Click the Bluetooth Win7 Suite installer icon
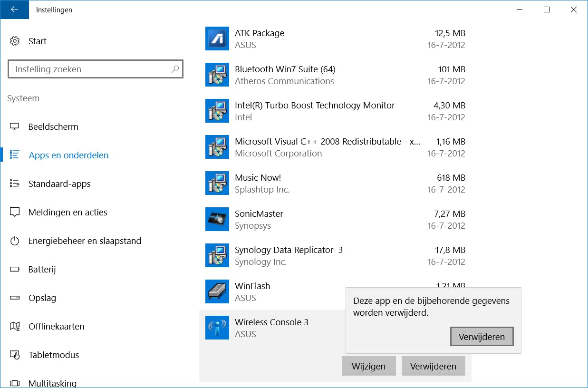 [217, 75]
